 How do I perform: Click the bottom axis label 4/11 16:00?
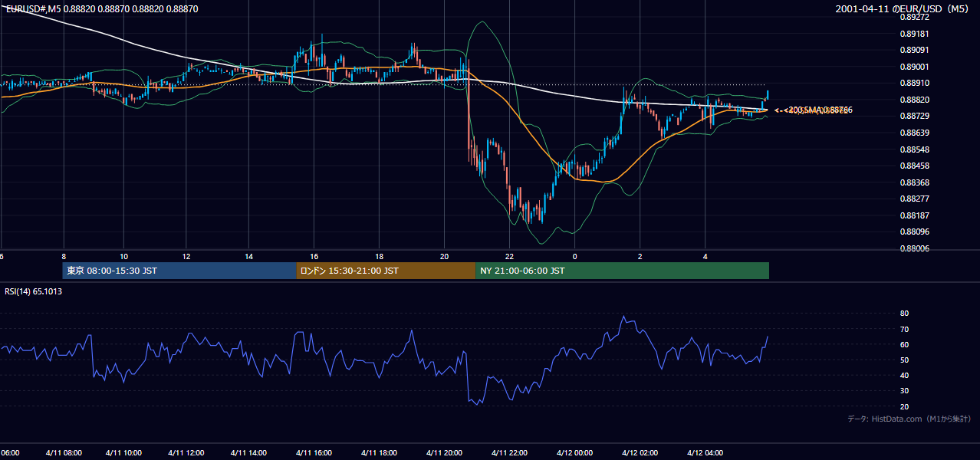[314, 452]
